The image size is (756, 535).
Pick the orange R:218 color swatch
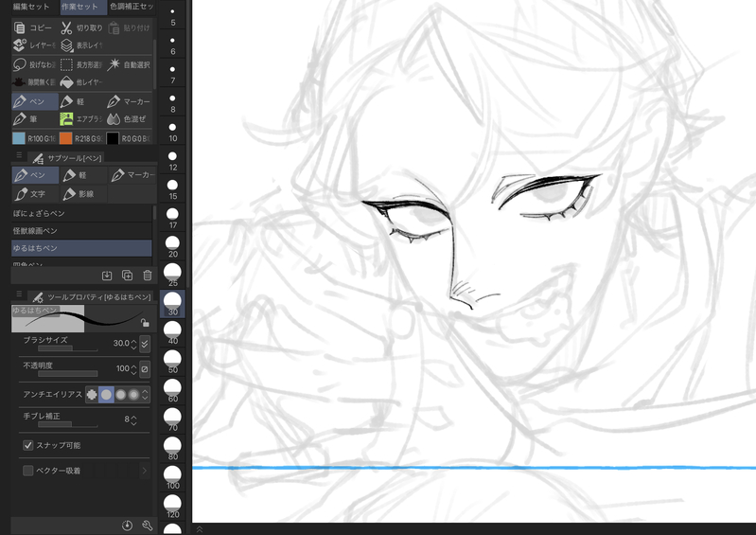(65, 138)
